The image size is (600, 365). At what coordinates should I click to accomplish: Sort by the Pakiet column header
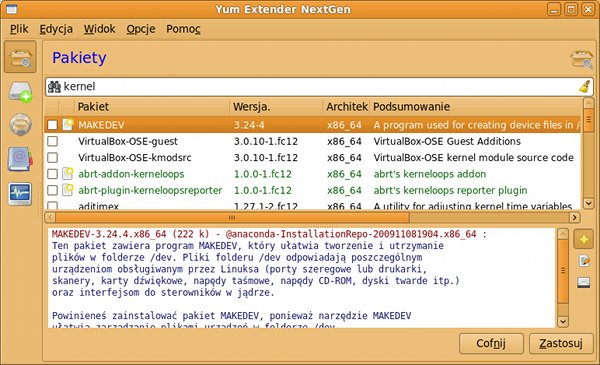152,107
